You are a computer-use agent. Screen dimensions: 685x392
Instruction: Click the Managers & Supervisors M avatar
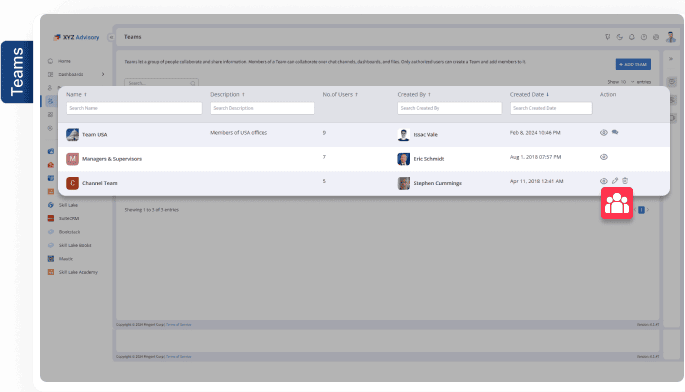pos(73,159)
